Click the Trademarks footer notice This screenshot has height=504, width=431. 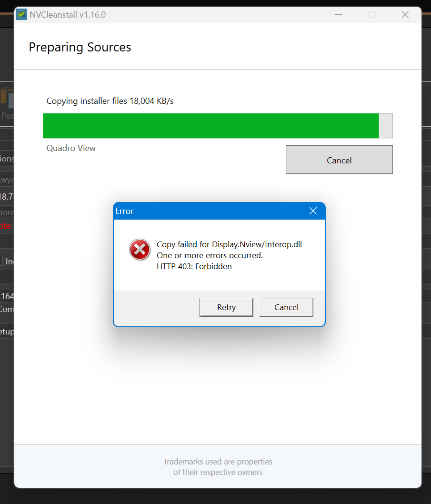pos(218,467)
